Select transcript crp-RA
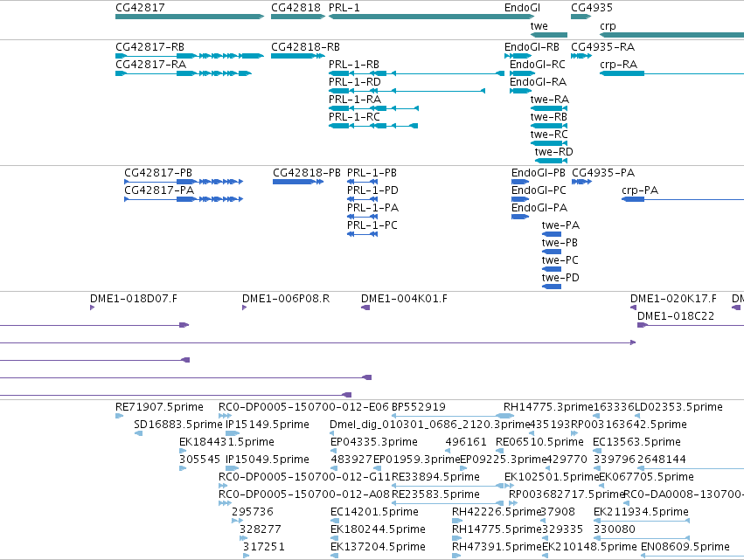Image resolution: width=744 pixels, height=560 pixels. click(672, 73)
